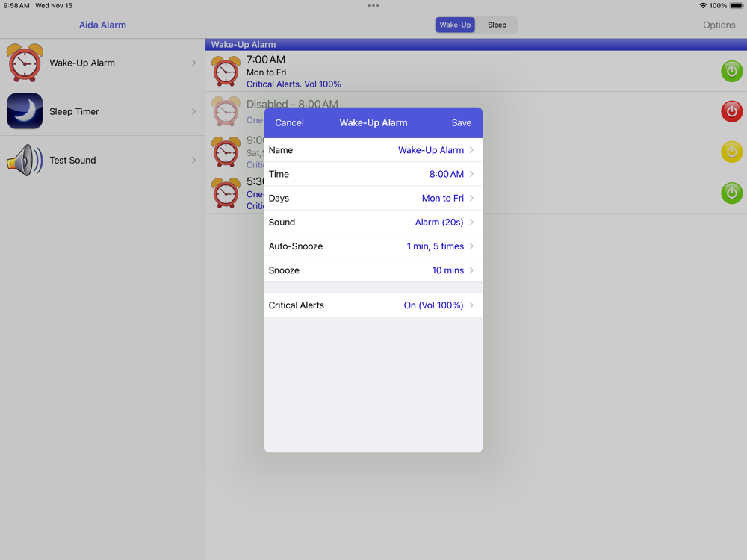Tap the Critical Alerts. Vol 100% link
The width and height of the screenshot is (747, 560).
pos(294,84)
